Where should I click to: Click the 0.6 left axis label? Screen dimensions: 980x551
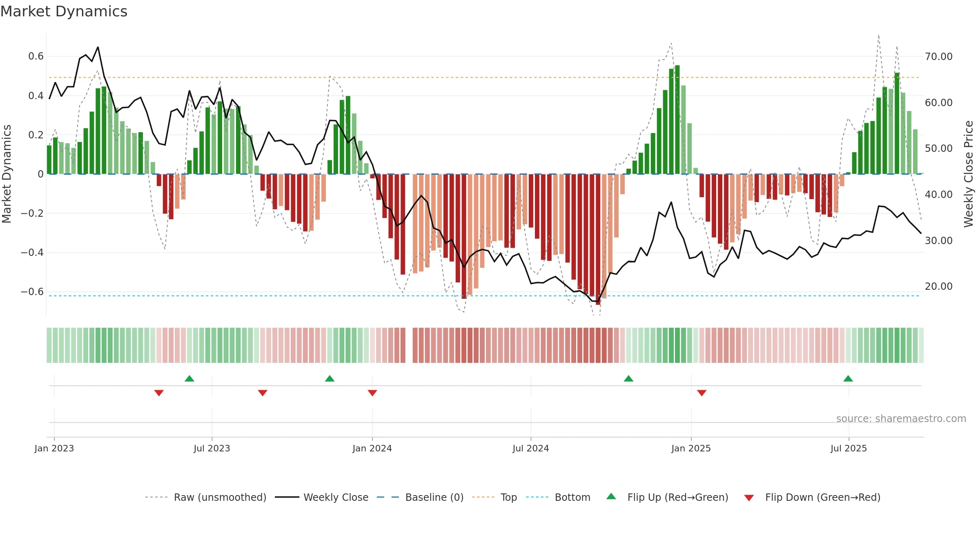click(x=36, y=56)
